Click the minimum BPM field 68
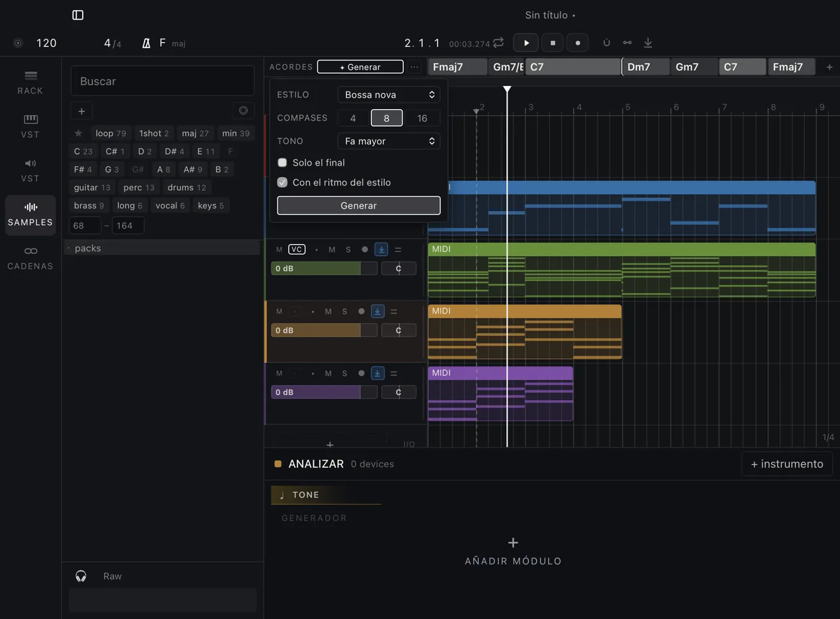 85,226
